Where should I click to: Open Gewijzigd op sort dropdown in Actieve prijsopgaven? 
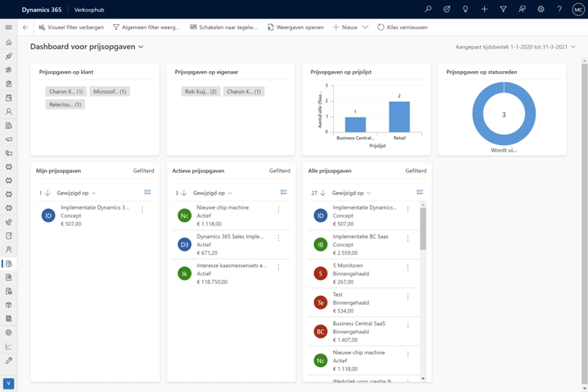pyautogui.click(x=212, y=193)
